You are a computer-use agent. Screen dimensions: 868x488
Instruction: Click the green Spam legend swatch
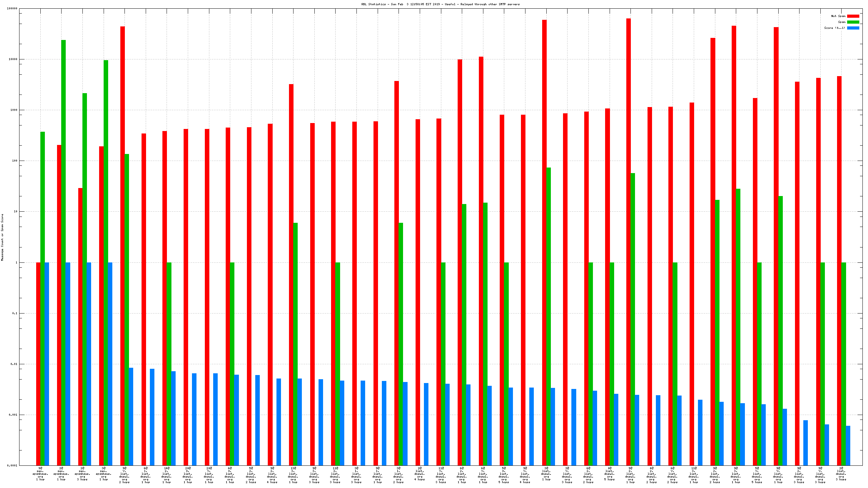click(x=853, y=22)
